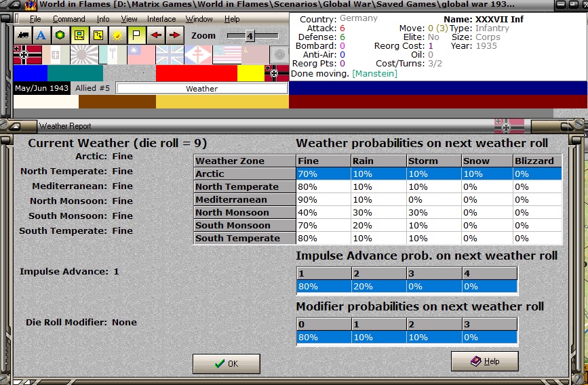Open the Window menu
Screen dimensions: 588x385
199,19
